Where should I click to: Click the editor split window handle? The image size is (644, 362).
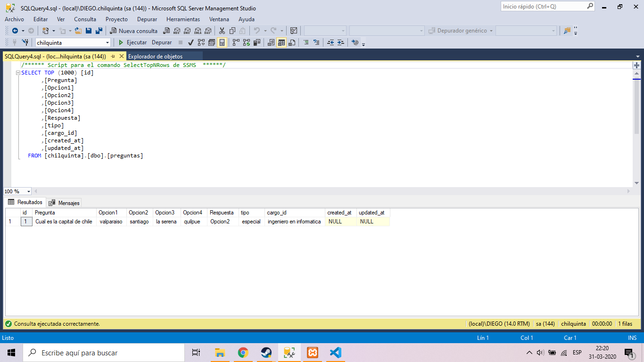point(636,66)
